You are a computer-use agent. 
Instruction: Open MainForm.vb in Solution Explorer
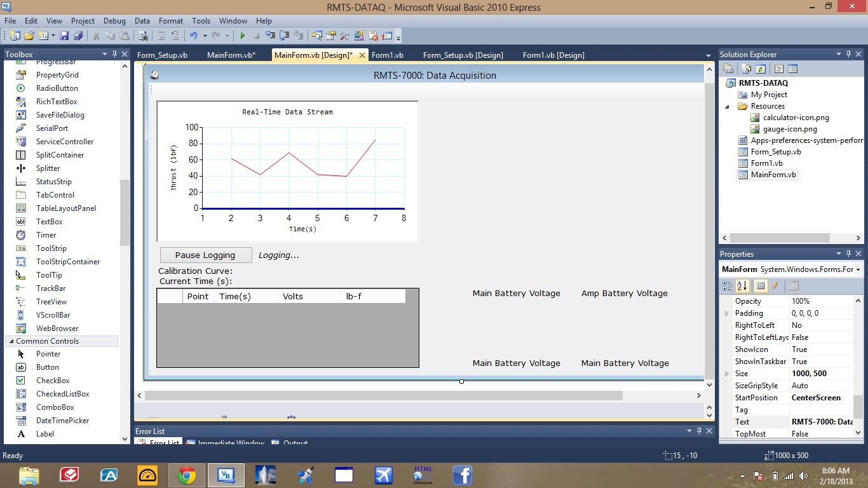(773, 175)
